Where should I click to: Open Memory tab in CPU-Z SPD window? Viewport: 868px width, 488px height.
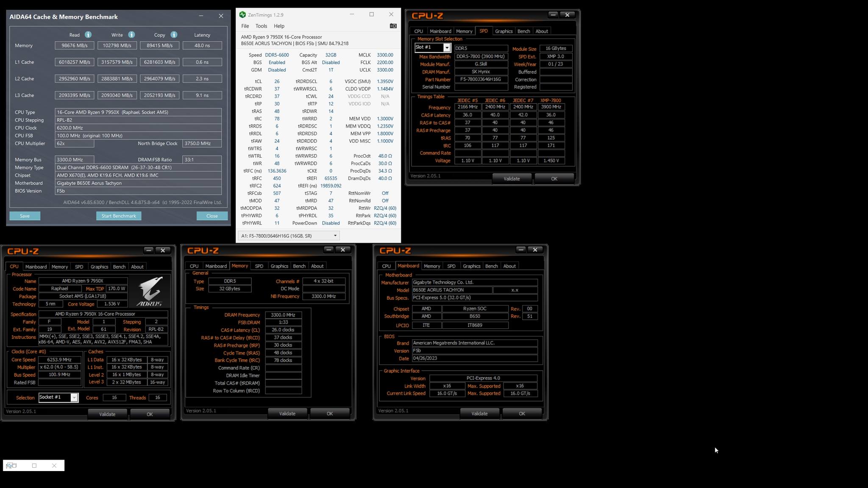click(464, 31)
